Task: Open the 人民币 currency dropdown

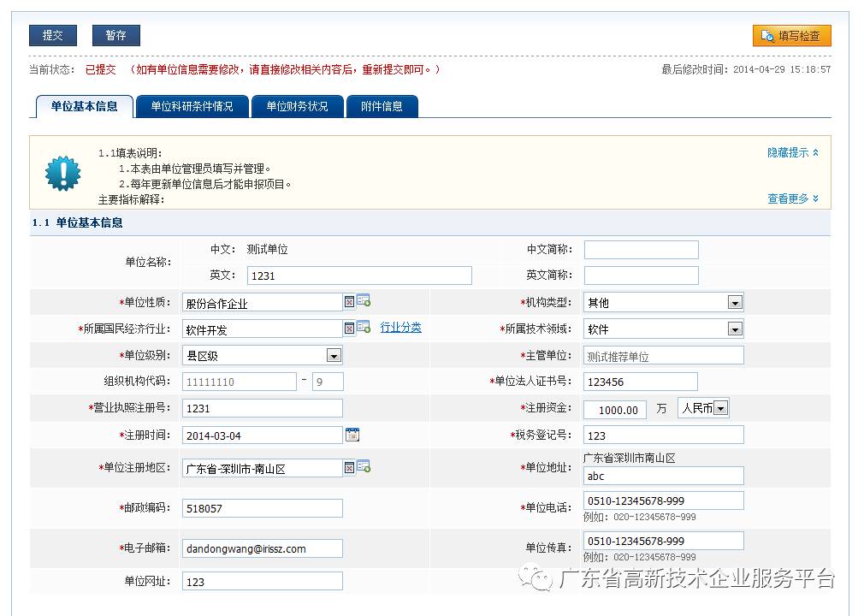Action: point(720,408)
